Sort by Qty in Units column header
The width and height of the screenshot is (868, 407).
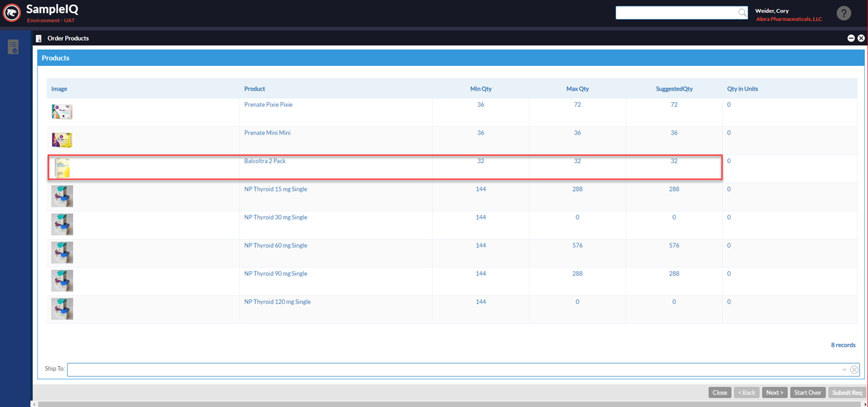742,89
